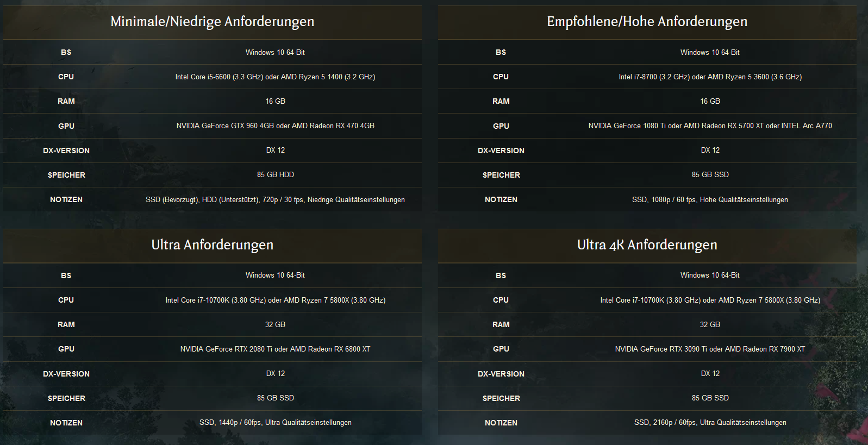This screenshot has width=868, height=445.
Task: Click the Minimale/Niedrige Anforderungen heading
Action: (x=213, y=22)
